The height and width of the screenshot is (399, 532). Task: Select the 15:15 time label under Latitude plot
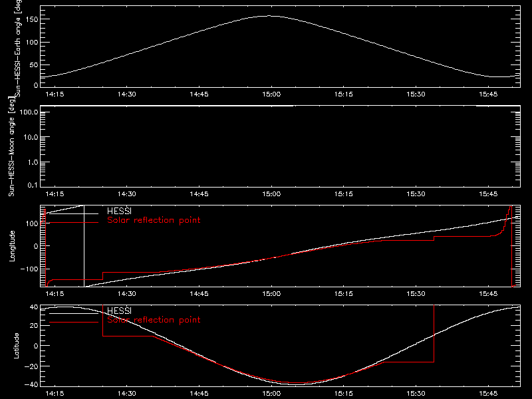click(x=343, y=393)
